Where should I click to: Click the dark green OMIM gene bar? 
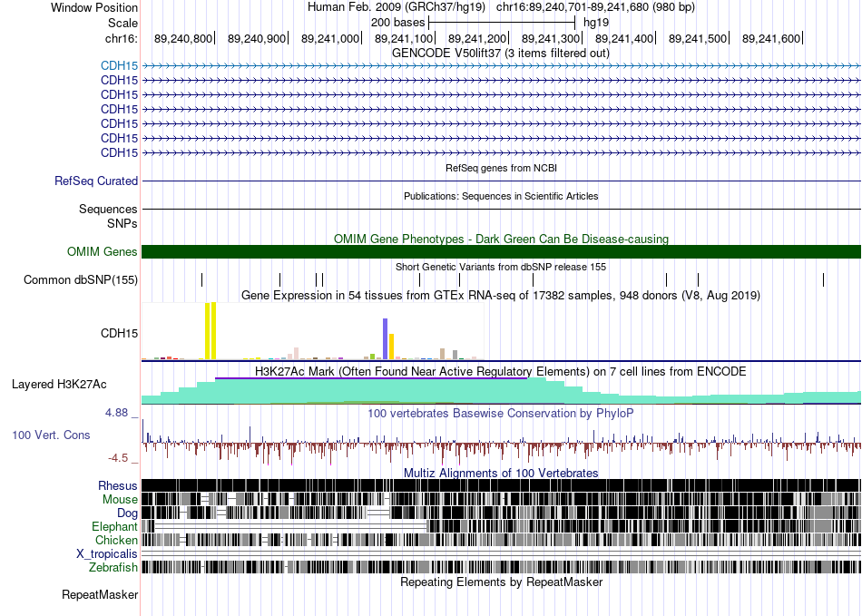[501, 251]
